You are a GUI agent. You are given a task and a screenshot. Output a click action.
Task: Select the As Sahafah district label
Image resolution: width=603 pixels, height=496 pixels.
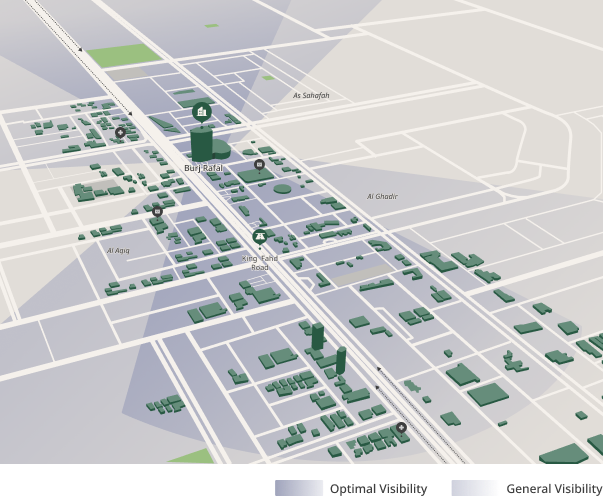[x=311, y=96]
